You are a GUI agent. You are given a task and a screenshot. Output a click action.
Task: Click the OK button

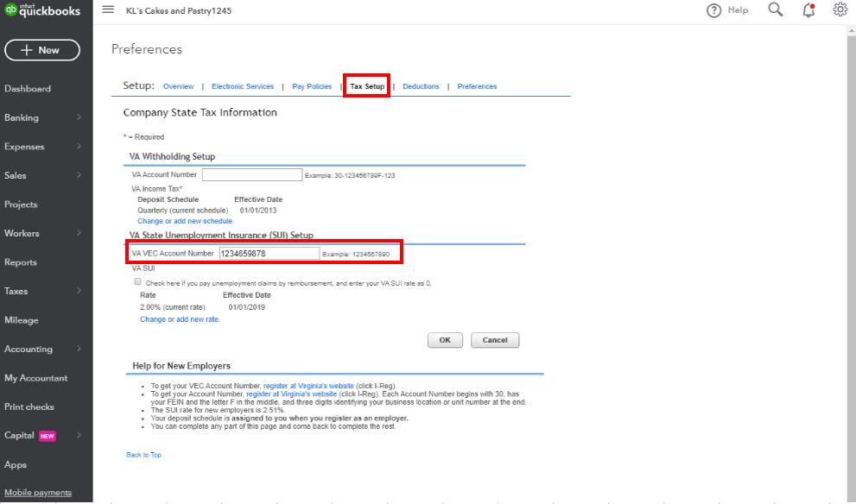pyautogui.click(x=445, y=340)
